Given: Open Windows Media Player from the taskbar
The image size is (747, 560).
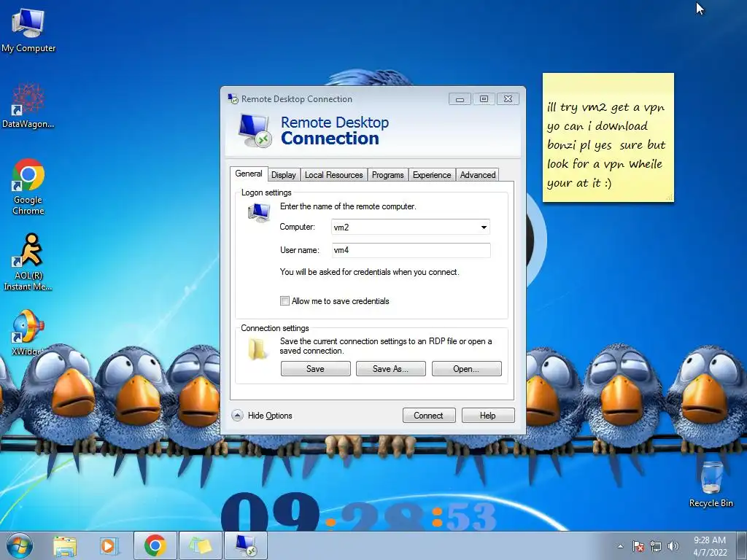Looking at the screenshot, I should (109, 545).
